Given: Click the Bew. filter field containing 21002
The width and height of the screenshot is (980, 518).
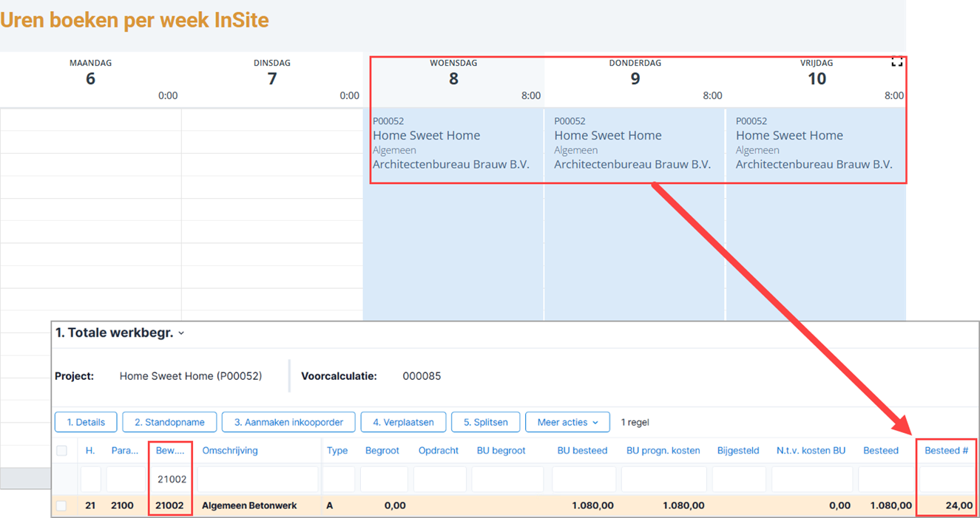Looking at the screenshot, I should tap(171, 479).
